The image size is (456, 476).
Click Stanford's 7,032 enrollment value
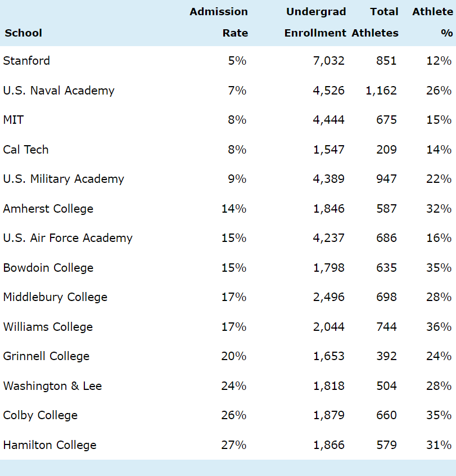(x=329, y=61)
